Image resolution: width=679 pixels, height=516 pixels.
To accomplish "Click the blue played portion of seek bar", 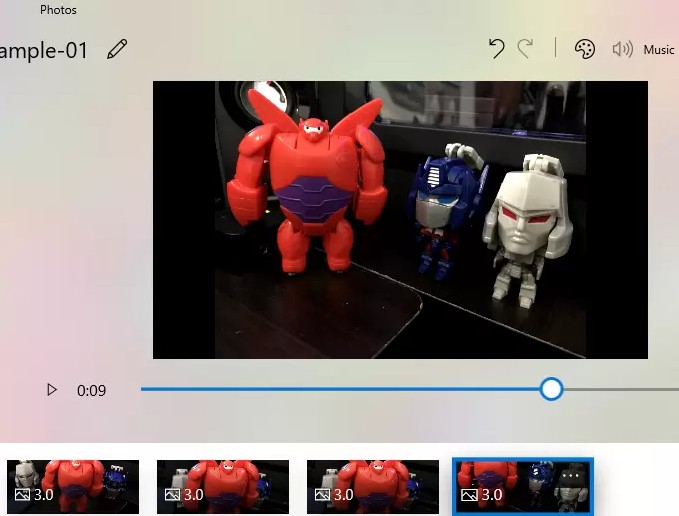I will (340, 389).
